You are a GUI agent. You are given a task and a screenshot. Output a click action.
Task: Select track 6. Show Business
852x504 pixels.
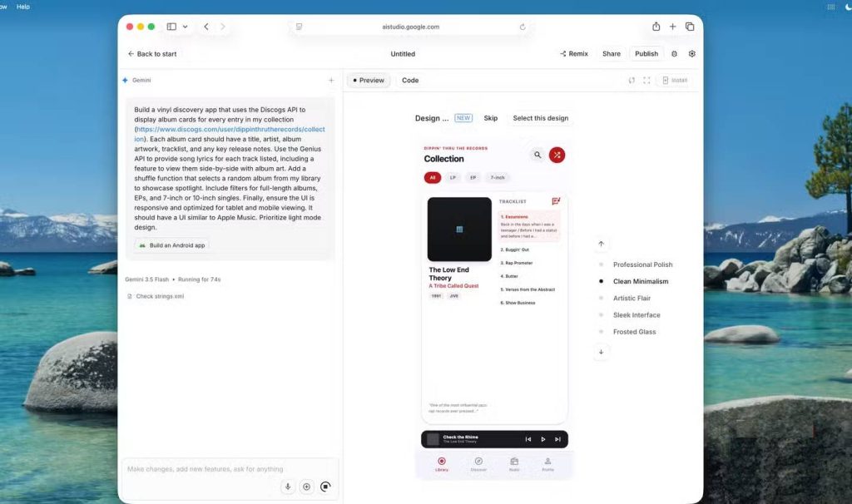coord(518,303)
